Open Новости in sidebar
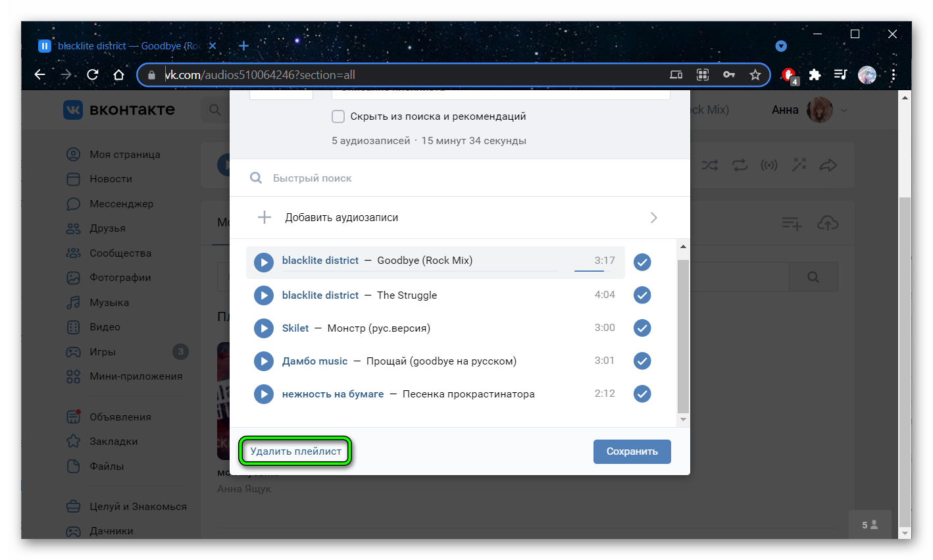Image resolution: width=933 pixels, height=560 pixels. coord(99,179)
